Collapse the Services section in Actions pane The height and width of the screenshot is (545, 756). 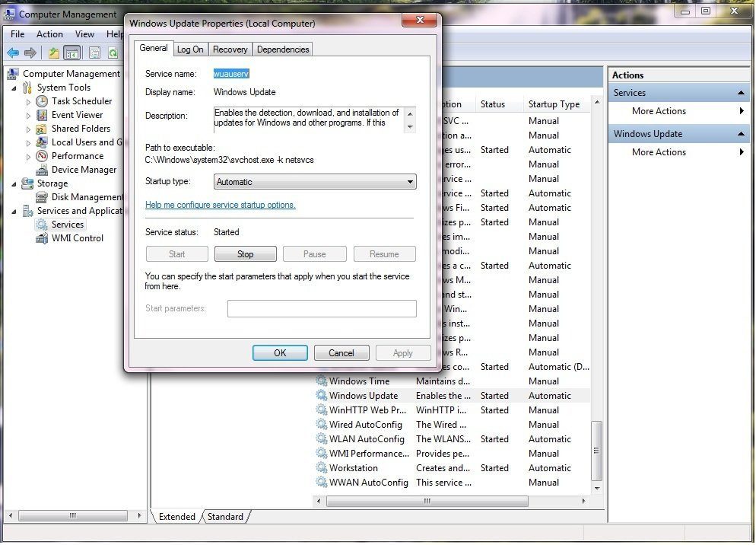(741, 93)
